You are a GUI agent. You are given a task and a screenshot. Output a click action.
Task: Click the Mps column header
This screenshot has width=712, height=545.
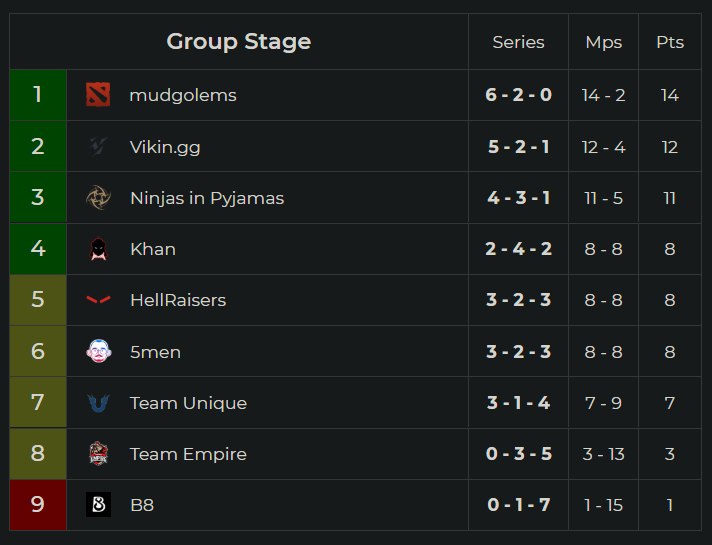(x=603, y=42)
